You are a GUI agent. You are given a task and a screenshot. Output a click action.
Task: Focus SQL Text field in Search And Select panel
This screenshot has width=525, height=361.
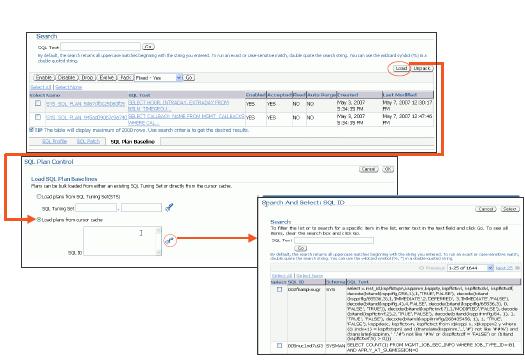pos(334,240)
